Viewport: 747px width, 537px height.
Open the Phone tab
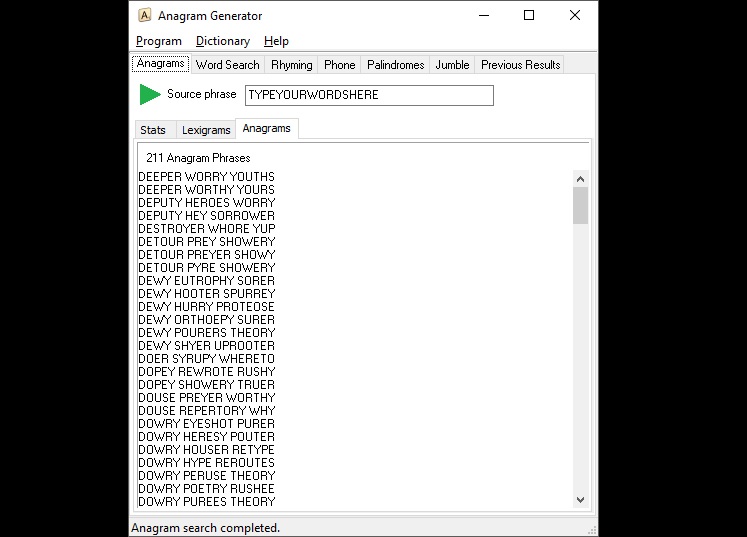(340, 65)
